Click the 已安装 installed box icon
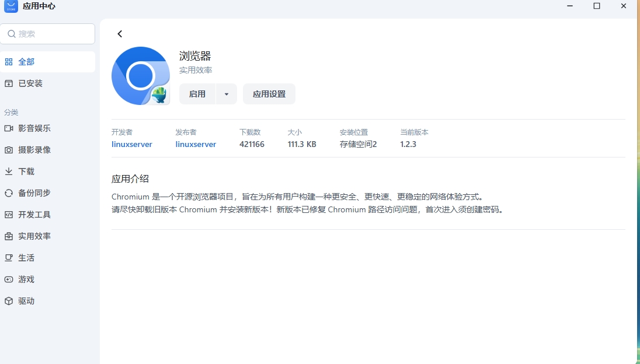This screenshot has height=364, width=640. point(9,83)
